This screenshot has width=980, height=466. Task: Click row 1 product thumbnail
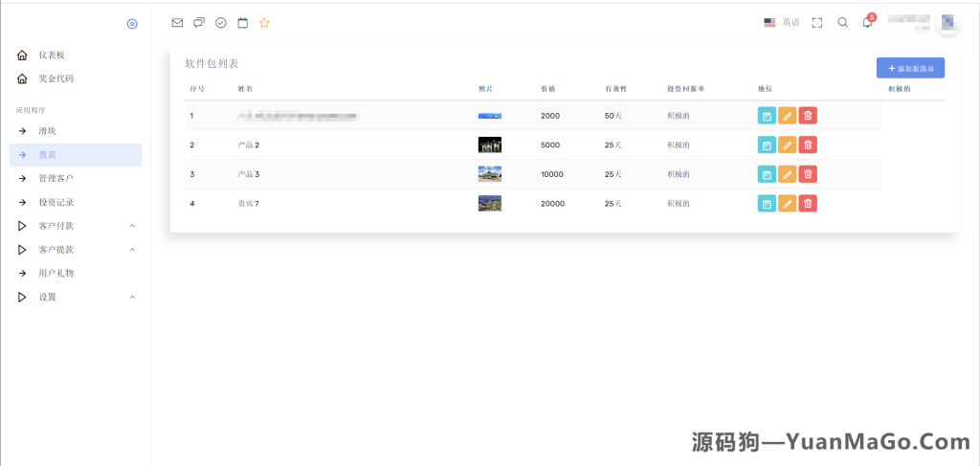pos(489,116)
